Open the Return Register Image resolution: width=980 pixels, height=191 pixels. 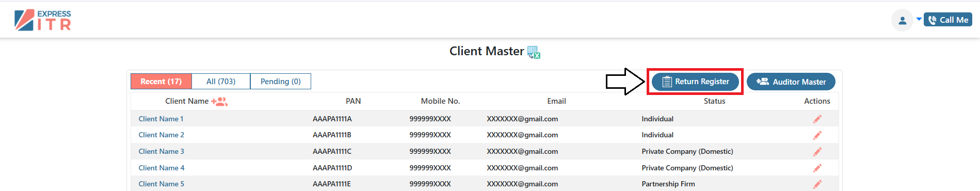tap(695, 82)
